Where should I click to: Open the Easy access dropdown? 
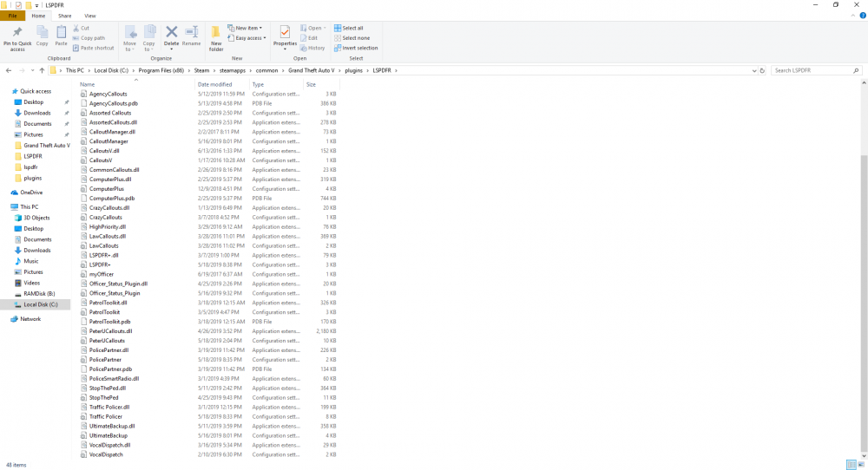point(247,38)
